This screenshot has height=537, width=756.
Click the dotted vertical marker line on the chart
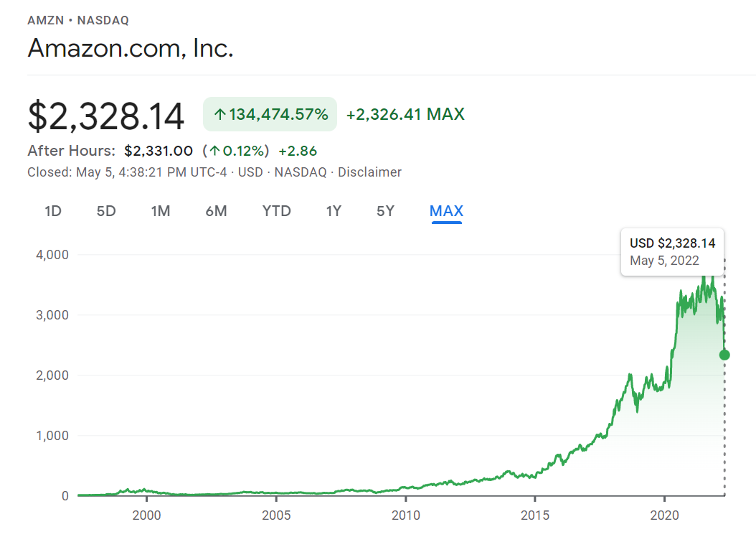(x=724, y=431)
